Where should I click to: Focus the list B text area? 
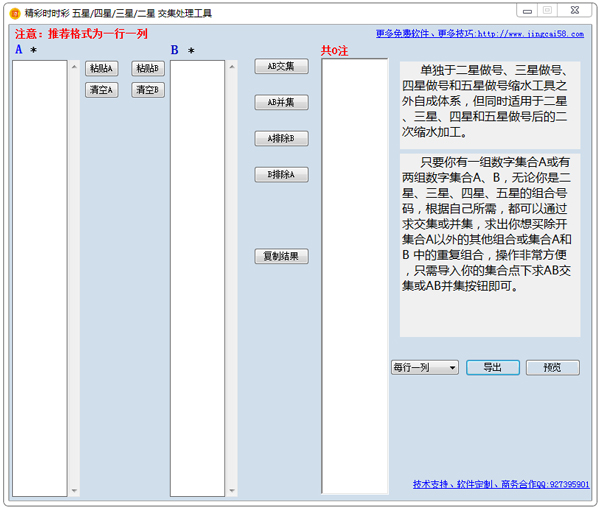197,278
